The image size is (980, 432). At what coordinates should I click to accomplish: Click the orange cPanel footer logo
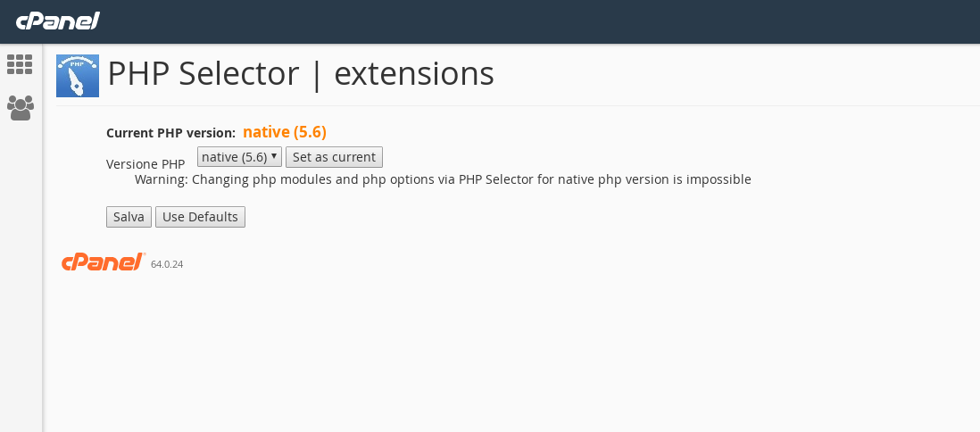(x=104, y=262)
